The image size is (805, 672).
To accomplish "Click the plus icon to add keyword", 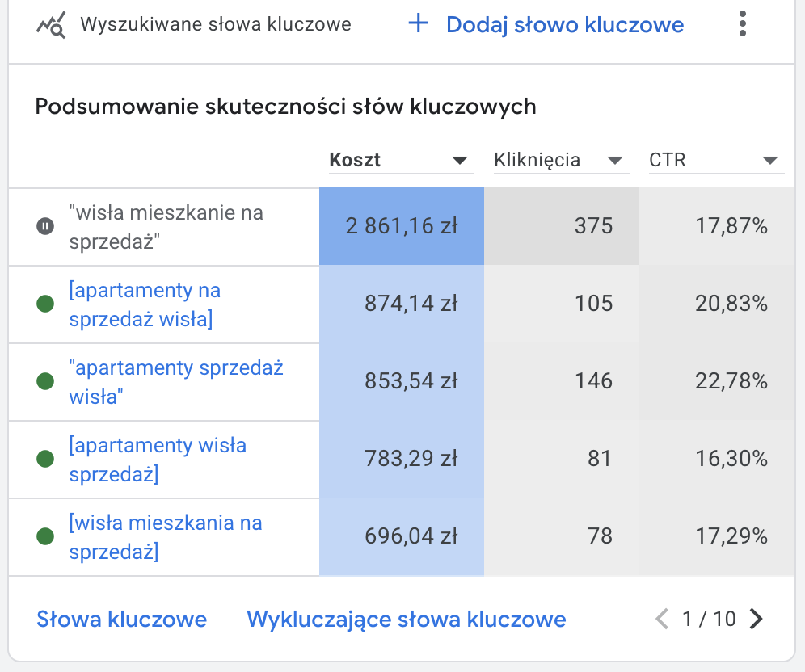I will point(418,24).
